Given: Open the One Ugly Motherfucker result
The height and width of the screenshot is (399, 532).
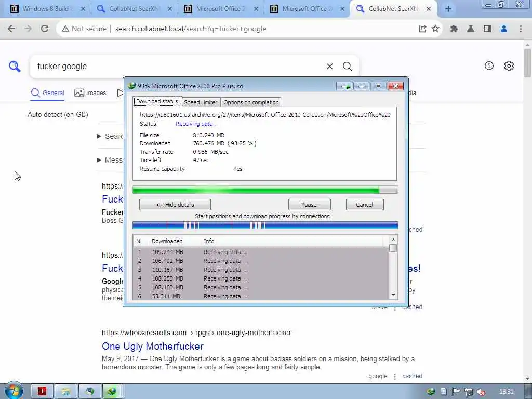Looking at the screenshot, I should 153,347.
